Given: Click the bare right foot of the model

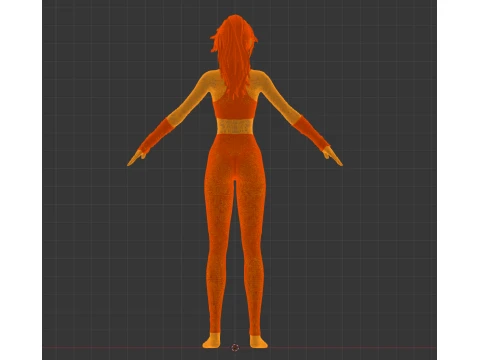Looking at the screenshot, I should coord(258,341).
